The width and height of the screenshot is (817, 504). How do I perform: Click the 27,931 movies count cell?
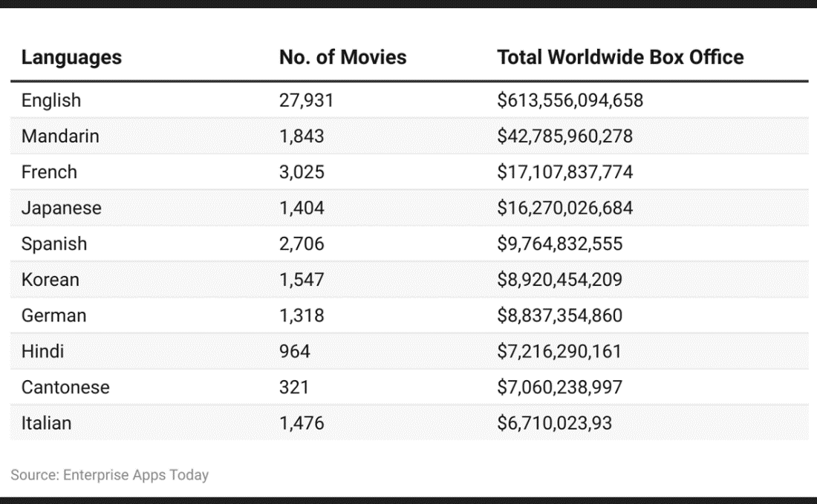[306, 100]
